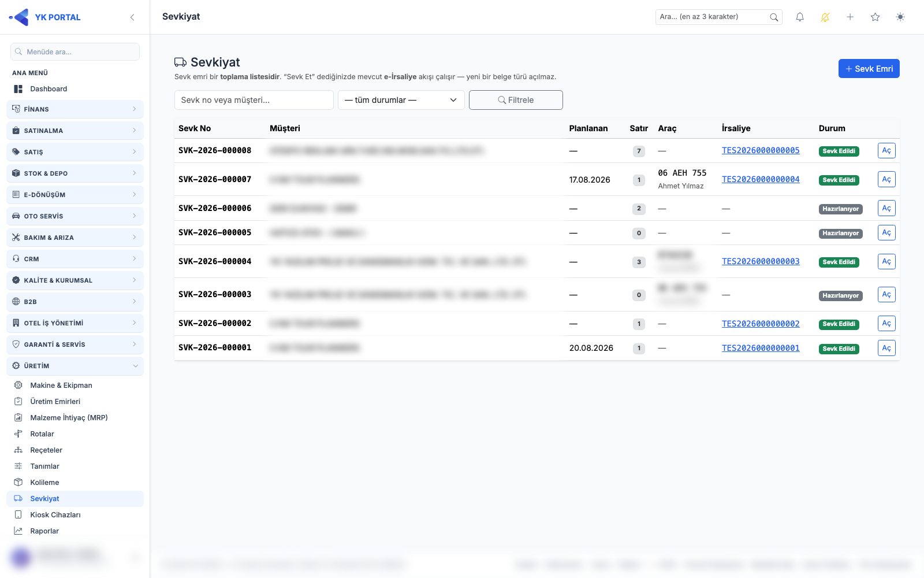This screenshot has width=924, height=578.
Task: Expand the E-DÖNÜŞÜM menu section
Action: point(75,194)
